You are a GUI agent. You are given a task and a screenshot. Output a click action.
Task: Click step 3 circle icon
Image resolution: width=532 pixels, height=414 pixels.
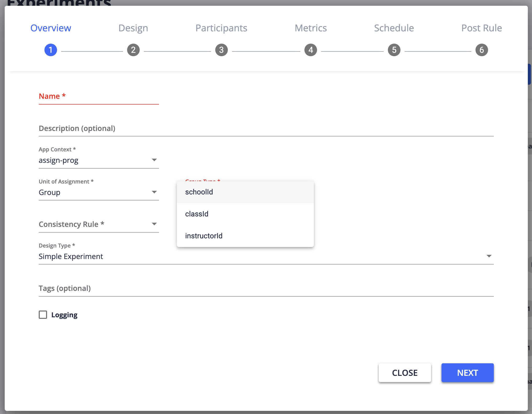pos(221,50)
